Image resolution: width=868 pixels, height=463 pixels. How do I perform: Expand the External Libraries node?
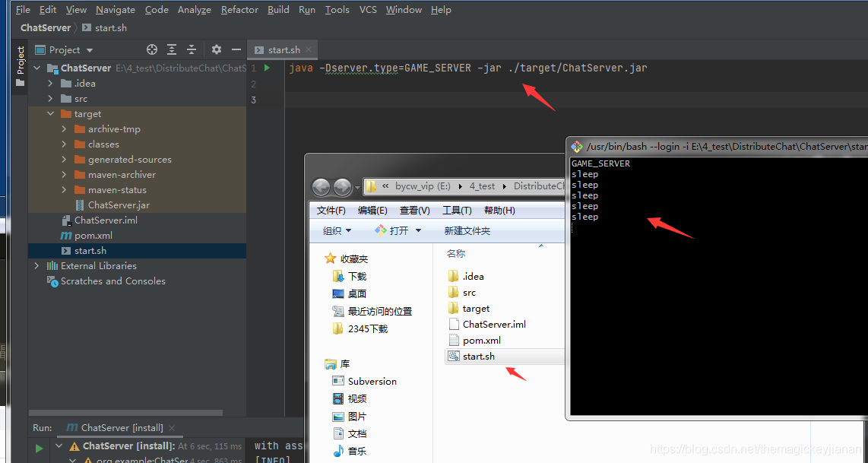point(36,265)
